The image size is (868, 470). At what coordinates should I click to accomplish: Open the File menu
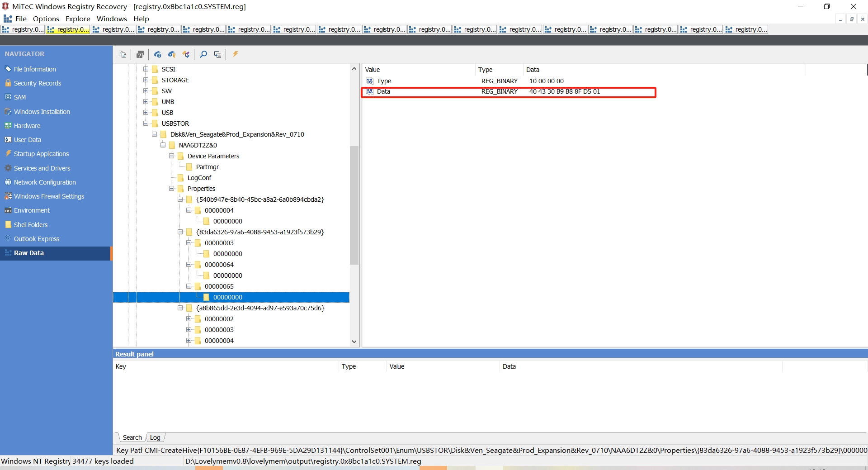pyautogui.click(x=21, y=19)
